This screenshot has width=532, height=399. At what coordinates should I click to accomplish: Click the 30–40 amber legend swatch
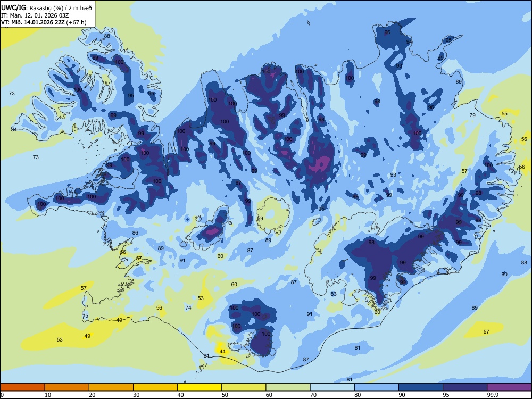(x=155, y=387)
